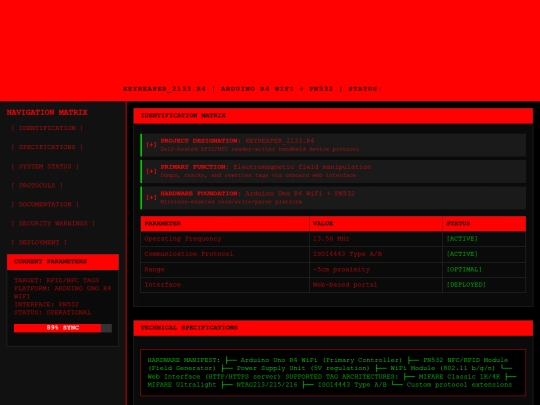Screen dimensions: 540x405
Task: Open the IDENTIFICATION navigation link
Action: tap(47, 128)
